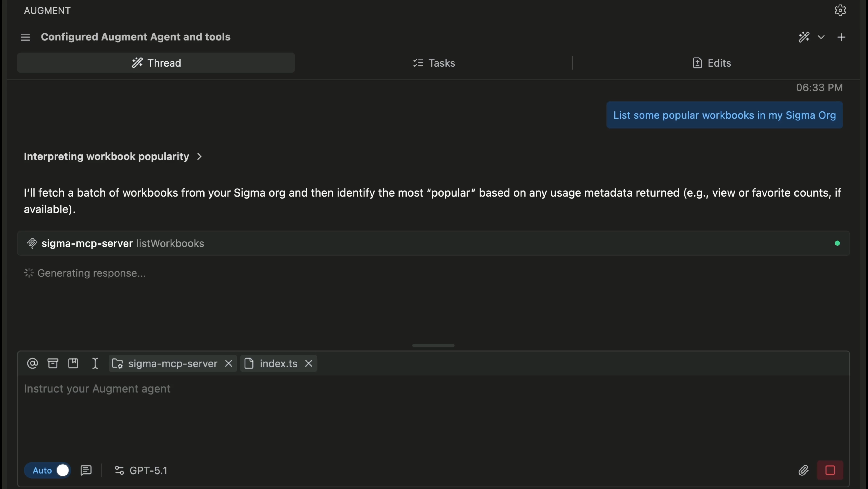Viewport: 868px width, 489px height.
Task: Expand sigma-mcp-server listWorkbooks tool call
Action: 123,243
